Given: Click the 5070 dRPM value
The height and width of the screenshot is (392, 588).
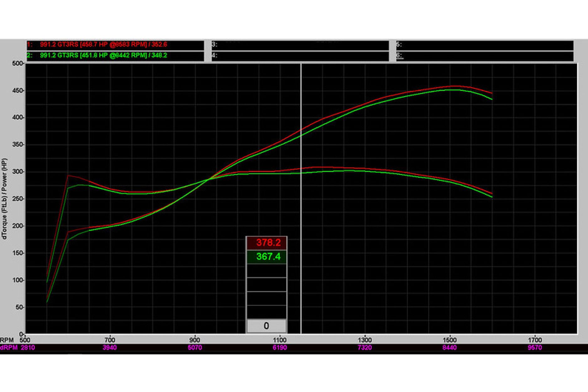Looking at the screenshot, I should click(x=194, y=347).
